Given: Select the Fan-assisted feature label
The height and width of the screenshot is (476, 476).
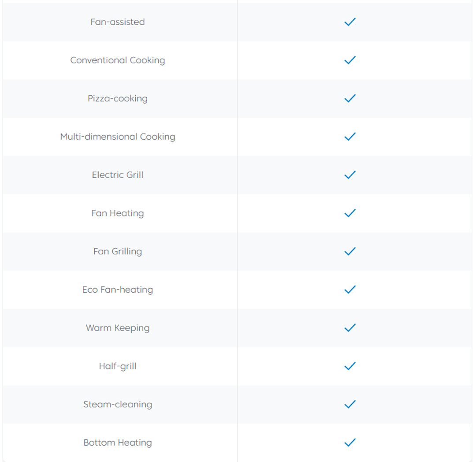Looking at the screenshot, I should pyautogui.click(x=118, y=22).
